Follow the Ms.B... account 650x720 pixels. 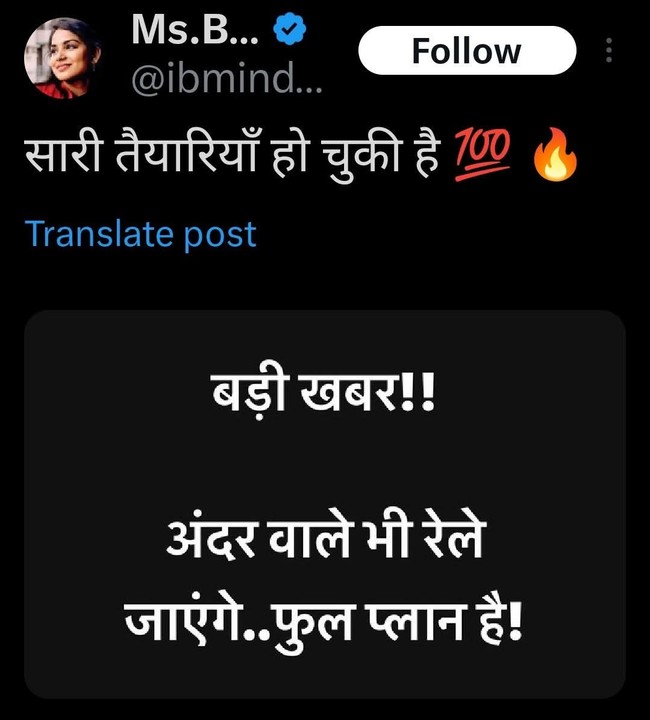467,51
